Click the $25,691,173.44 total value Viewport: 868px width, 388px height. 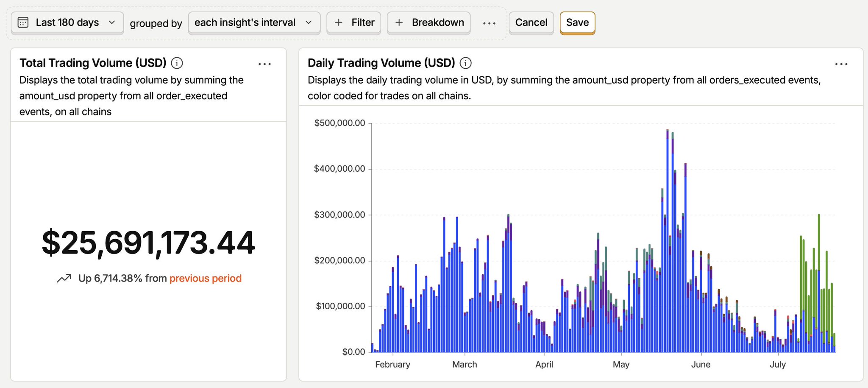click(x=148, y=243)
